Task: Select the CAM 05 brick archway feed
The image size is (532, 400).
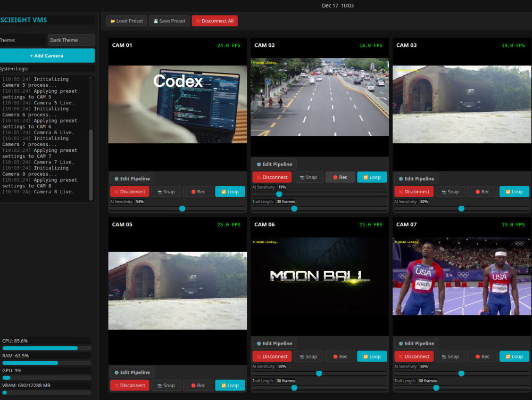Action: (x=178, y=291)
